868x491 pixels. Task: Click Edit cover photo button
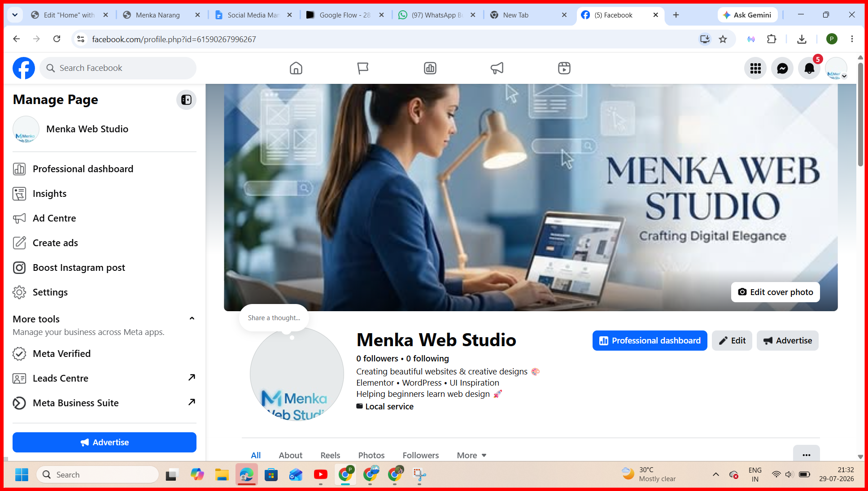pyautogui.click(x=776, y=292)
